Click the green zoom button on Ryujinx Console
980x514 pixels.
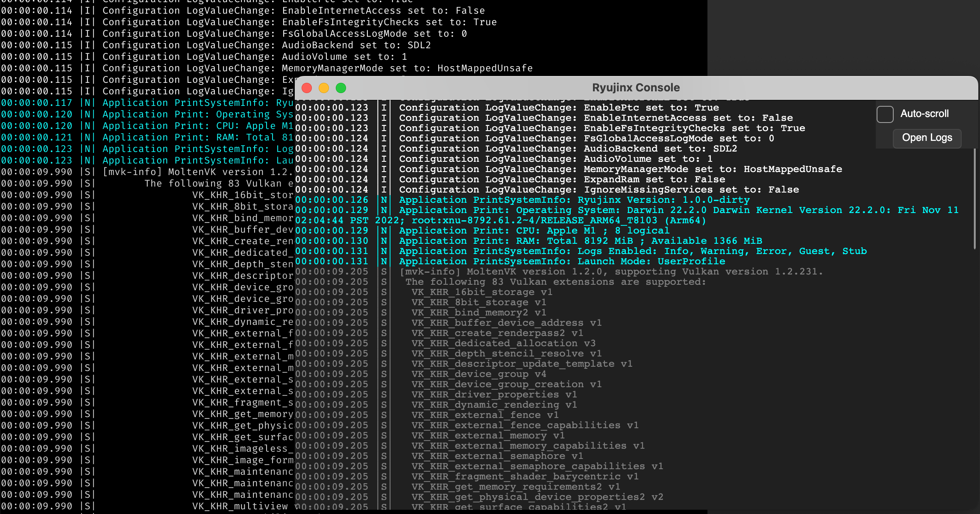[x=341, y=88]
